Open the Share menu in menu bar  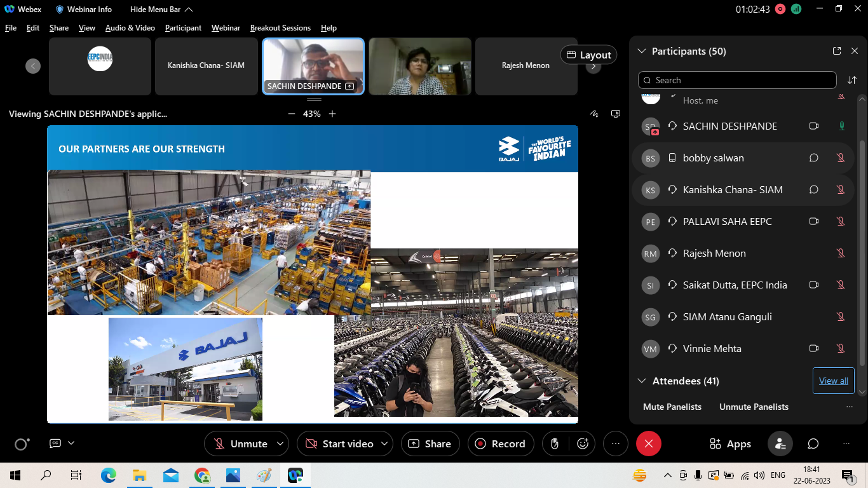click(x=59, y=28)
